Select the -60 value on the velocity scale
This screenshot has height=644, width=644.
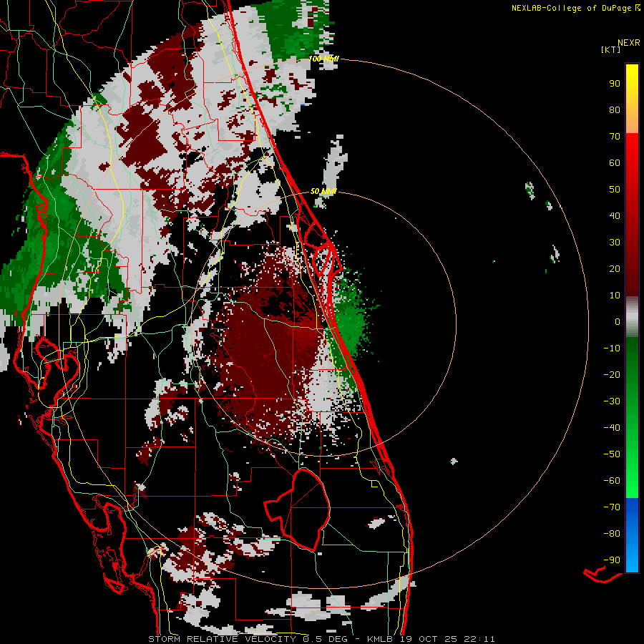coord(612,481)
